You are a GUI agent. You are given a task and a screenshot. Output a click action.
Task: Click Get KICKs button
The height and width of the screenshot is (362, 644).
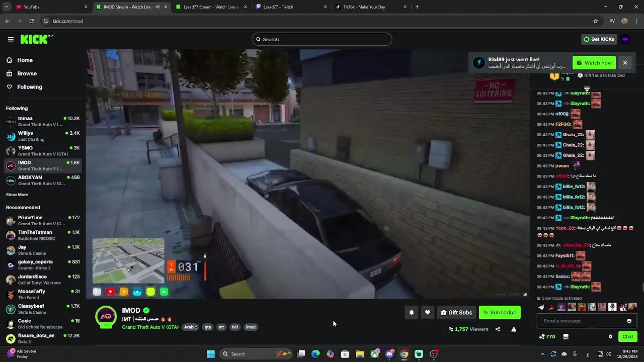click(x=599, y=39)
